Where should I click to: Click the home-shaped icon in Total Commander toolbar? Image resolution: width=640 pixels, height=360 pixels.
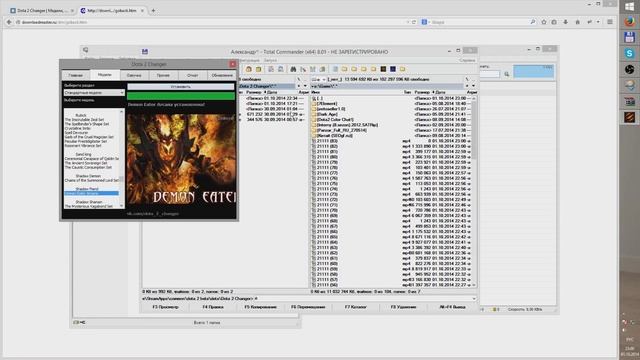tap(249, 69)
